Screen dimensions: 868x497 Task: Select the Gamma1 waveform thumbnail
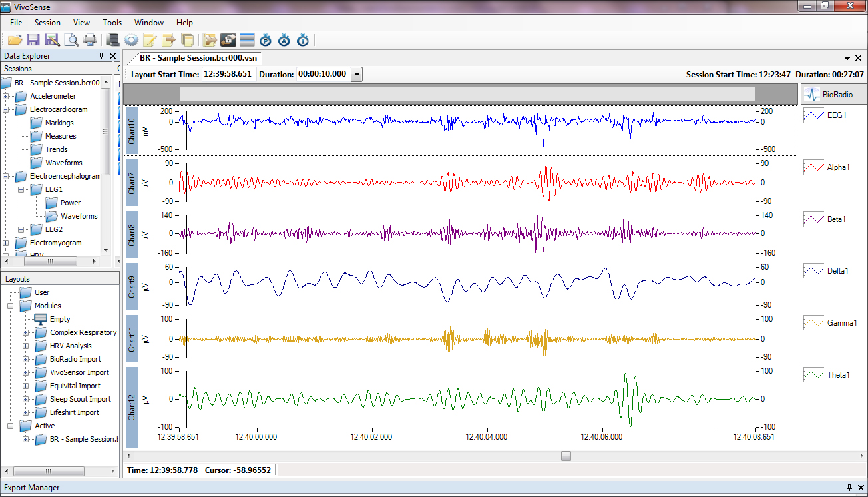coord(813,322)
